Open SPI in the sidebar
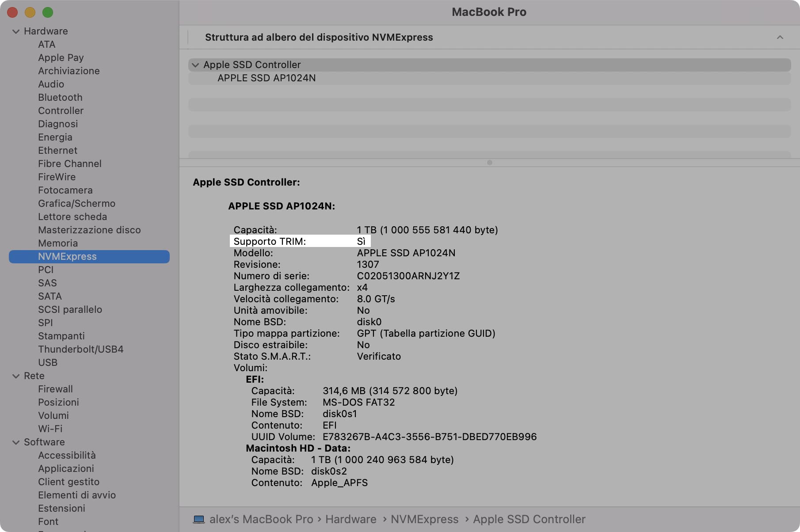The width and height of the screenshot is (800, 532). 45,323
